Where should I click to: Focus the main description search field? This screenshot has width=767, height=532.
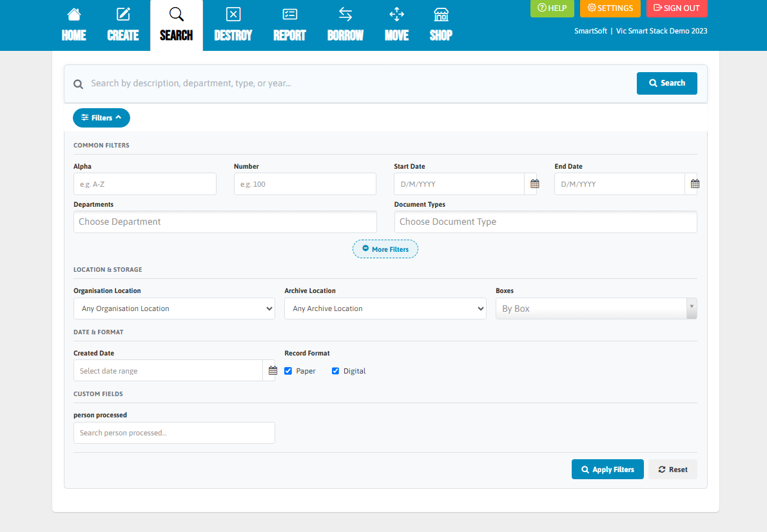360,84
